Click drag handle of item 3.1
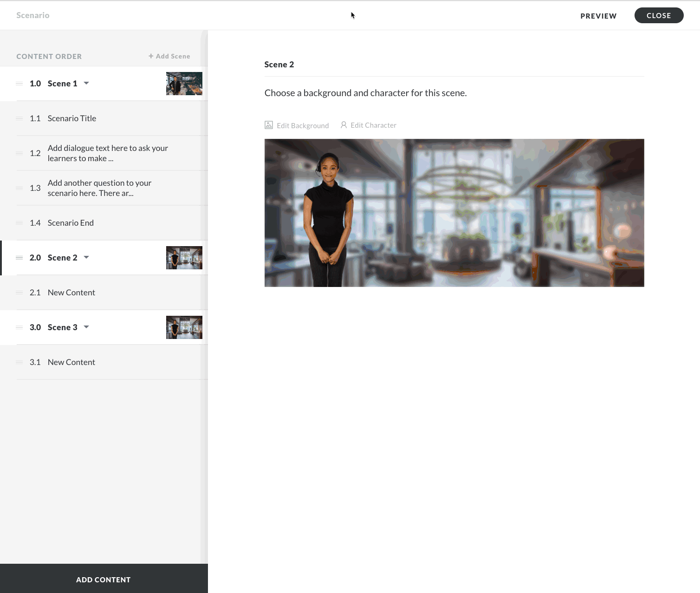Viewport: 700px width, 593px height. (19, 362)
